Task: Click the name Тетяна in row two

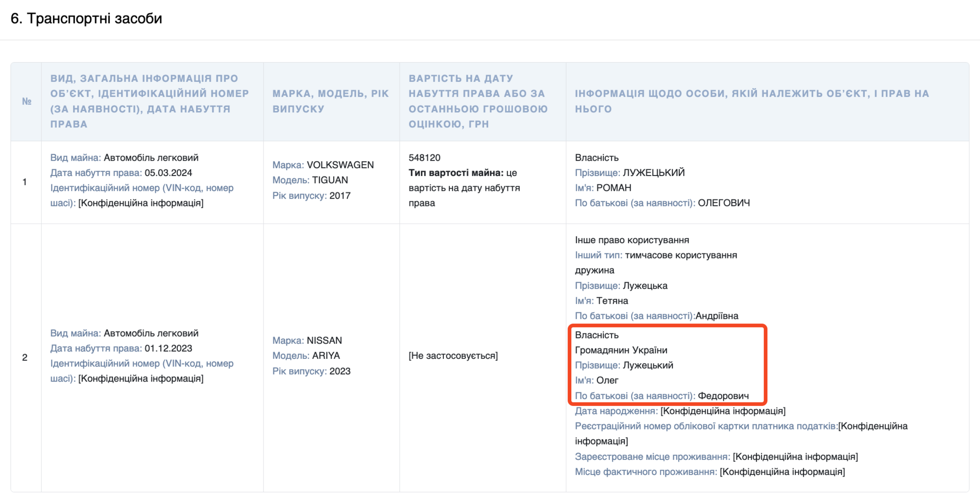Action: tap(612, 301)
